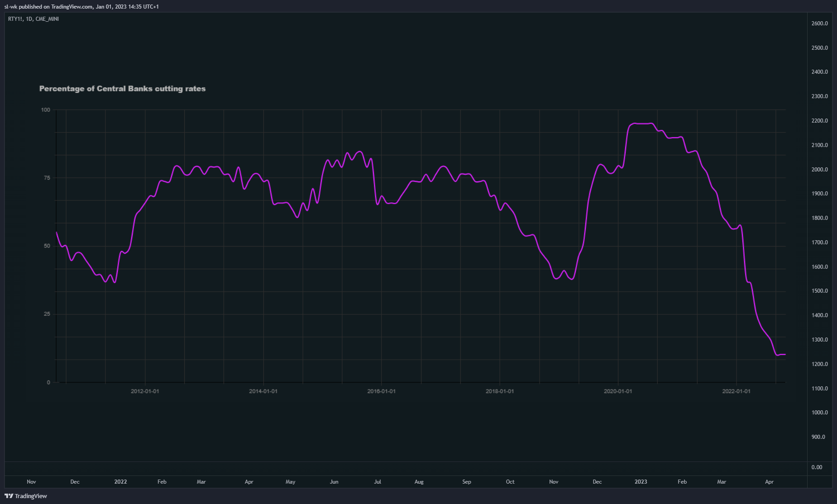837x504 pixels.
Task: Click the 2500.0 price scale value
Action: [820, 48]
